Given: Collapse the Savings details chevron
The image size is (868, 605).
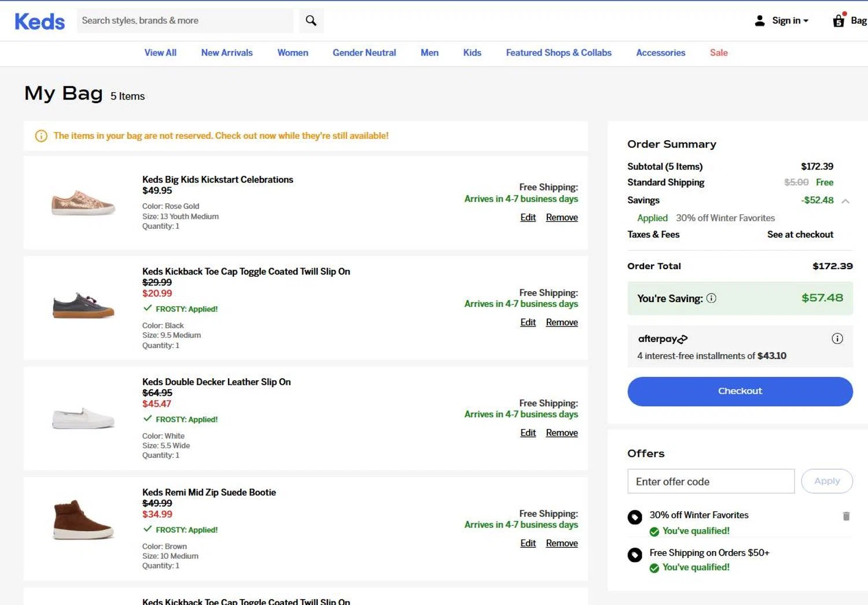Looking at the screenshot, I should pos(845,201).
